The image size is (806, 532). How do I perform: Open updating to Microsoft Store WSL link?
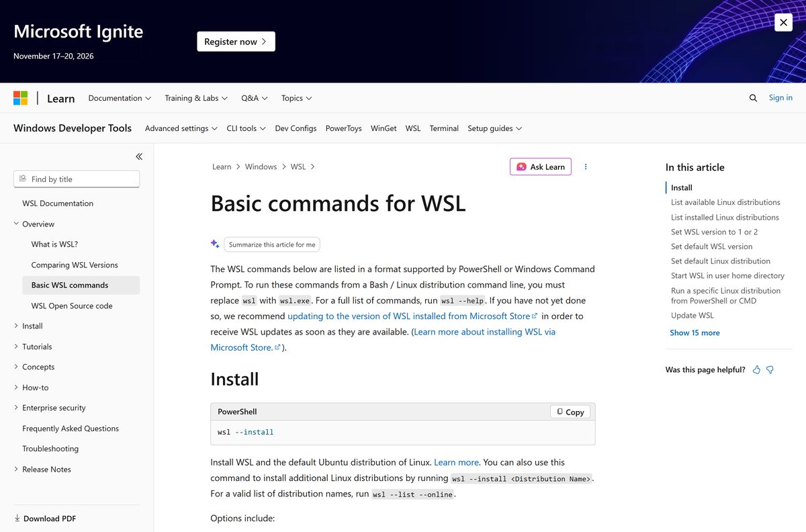[412, 316]
